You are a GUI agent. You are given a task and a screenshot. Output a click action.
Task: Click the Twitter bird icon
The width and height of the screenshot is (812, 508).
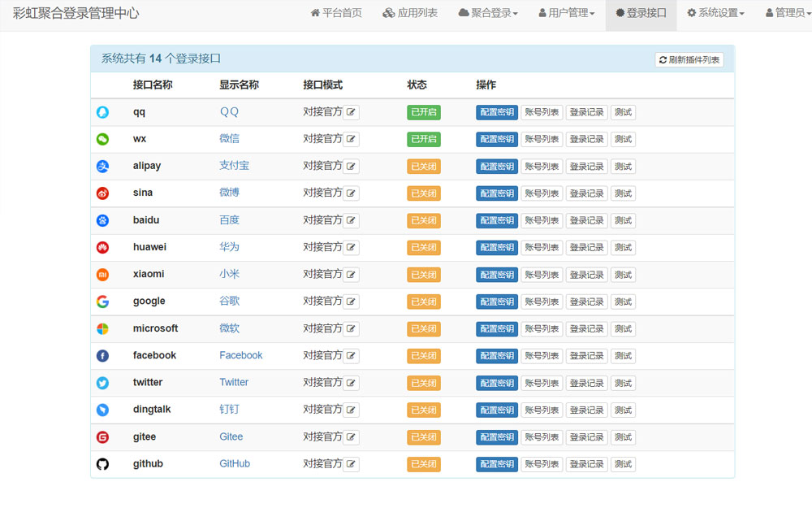pos(102,383)
